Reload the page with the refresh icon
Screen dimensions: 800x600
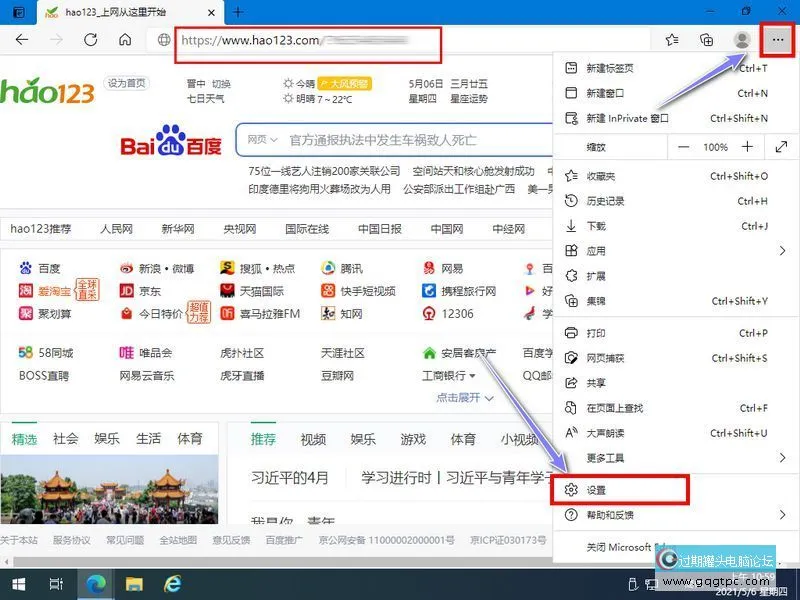pyautogui.click(x=90, y=40)
